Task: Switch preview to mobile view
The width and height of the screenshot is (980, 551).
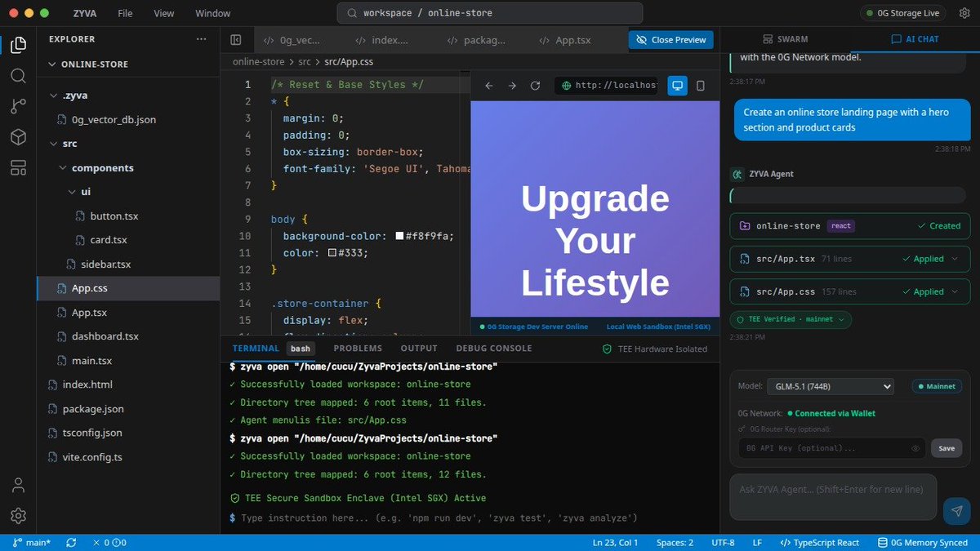Action: [x=700, y=86]
